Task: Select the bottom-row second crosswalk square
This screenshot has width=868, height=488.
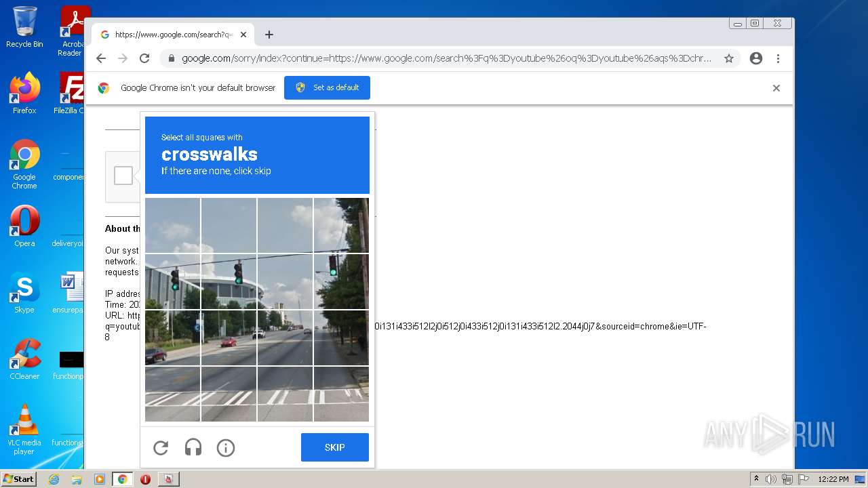Action: [x=229, y=394]
